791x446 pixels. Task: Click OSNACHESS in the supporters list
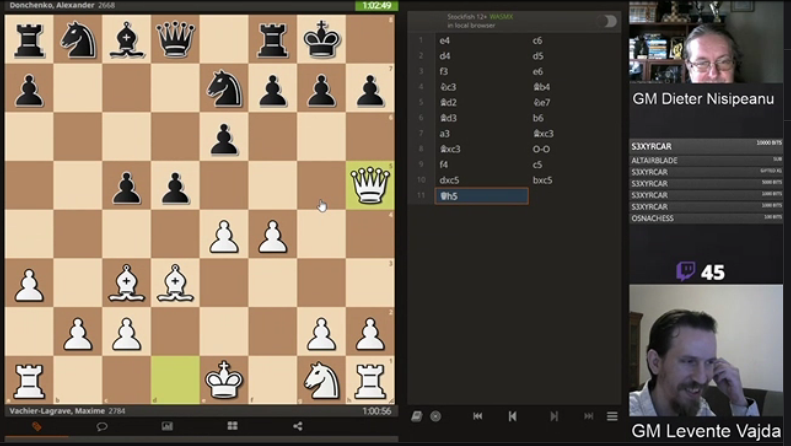[x=652, y=218]
